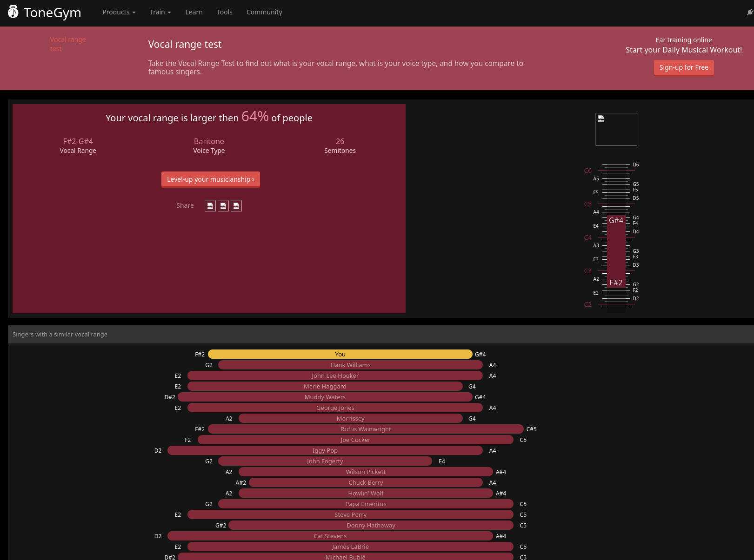Click the F#2-G#4 vocal range value
This screenshot has height=560, width=754.
click(78, 141)
